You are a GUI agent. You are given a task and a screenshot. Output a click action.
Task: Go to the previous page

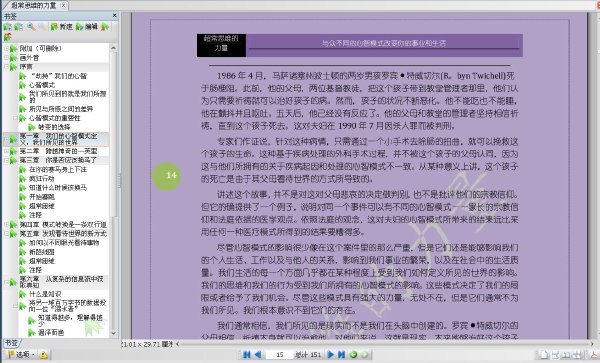click(x=258, y=355)
